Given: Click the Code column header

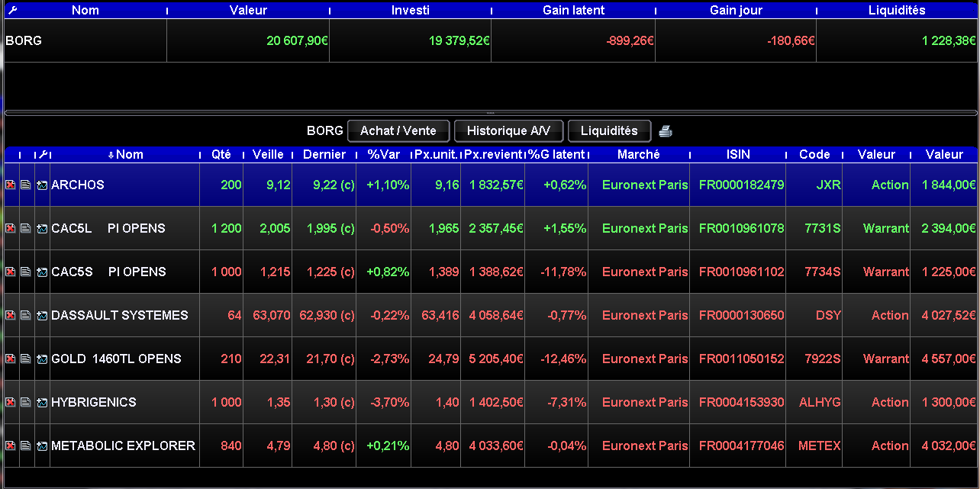Looking at the screenshot, I should (814, 154).
